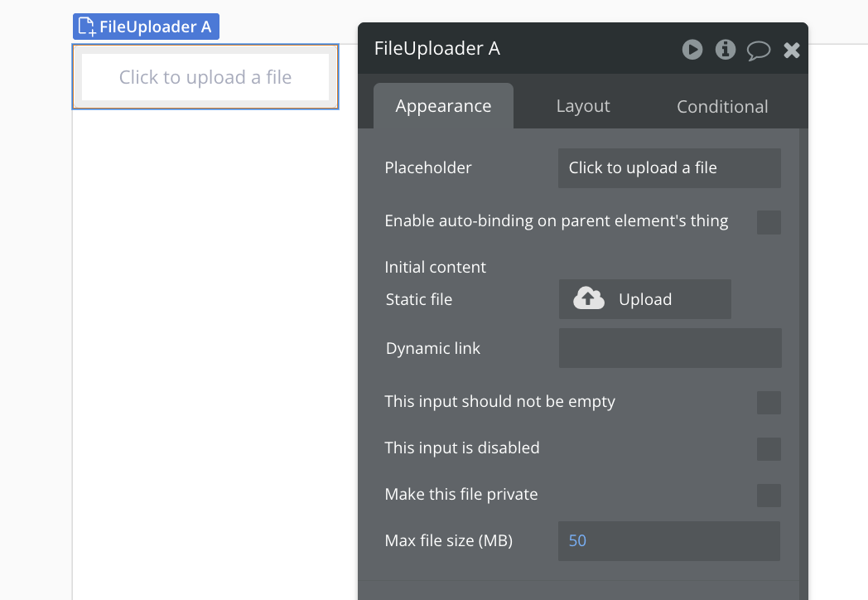Click the Placeholder text field
Viewport: 868px width, 600px height.
click(x=669, y=168)
